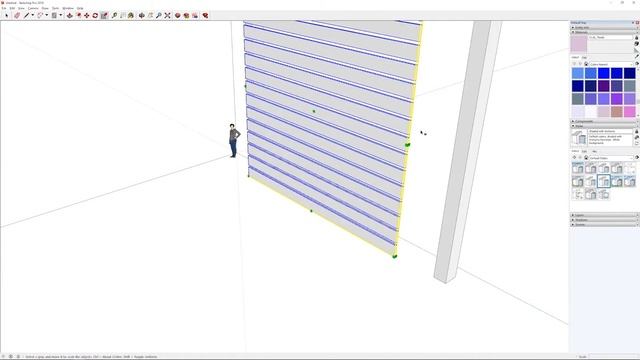Image resolution: width=640 pixels, height=360 pixels.
Task: Open the Extension Warehouse
Action: 186,15
